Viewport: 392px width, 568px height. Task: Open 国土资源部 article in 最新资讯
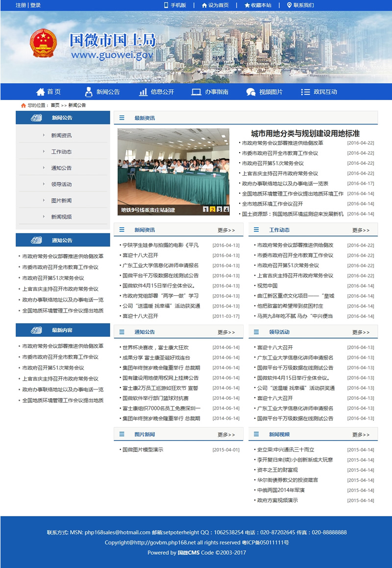point(293,214)
